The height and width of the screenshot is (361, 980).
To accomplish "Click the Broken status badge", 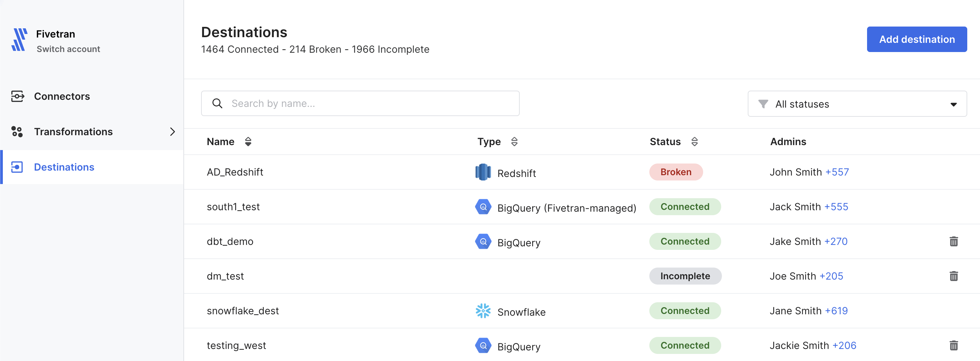I will pyautogui.click(x=676, y=172).
